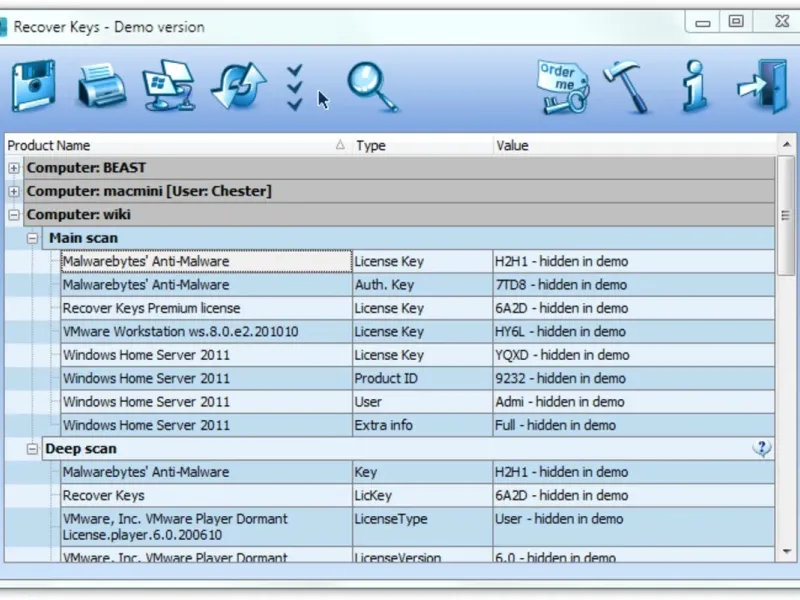Viewport: 800px width, 600px height.
Task: Open the magnifying glass search tool
Action: [372, 87]
